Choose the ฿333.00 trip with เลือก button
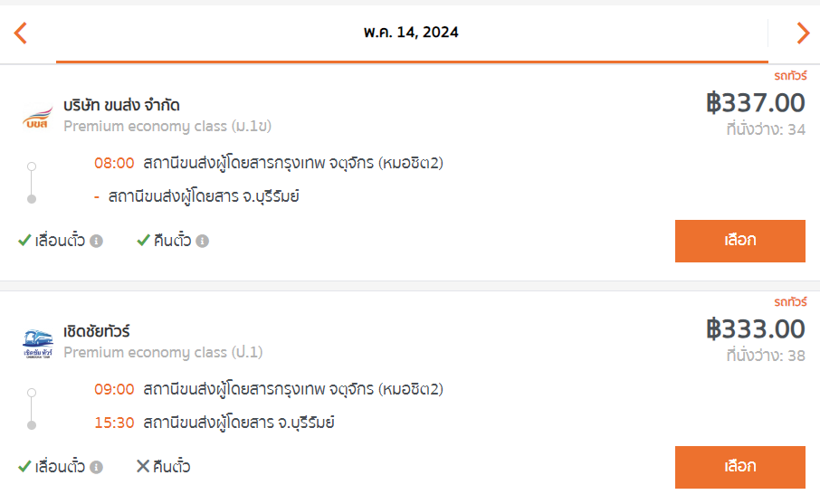This screenshot has height=504, width=820. [740, 468]
